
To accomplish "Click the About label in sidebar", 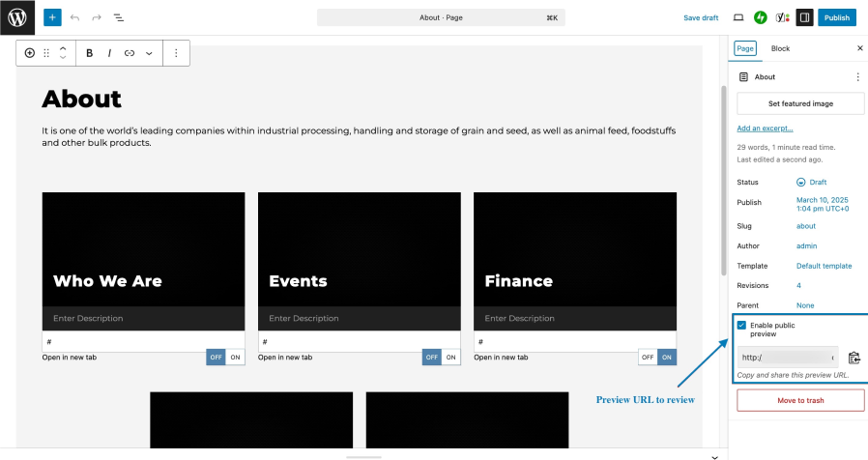I will point(765,77).
